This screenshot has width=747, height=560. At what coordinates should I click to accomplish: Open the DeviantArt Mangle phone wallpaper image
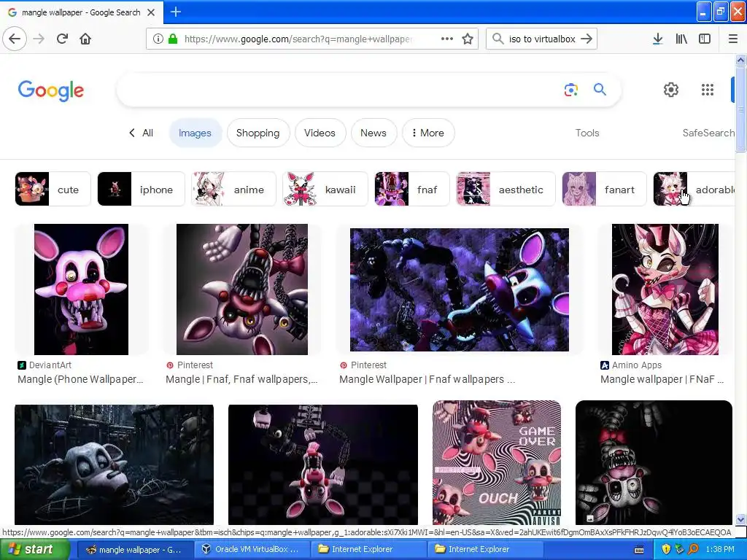81,289
